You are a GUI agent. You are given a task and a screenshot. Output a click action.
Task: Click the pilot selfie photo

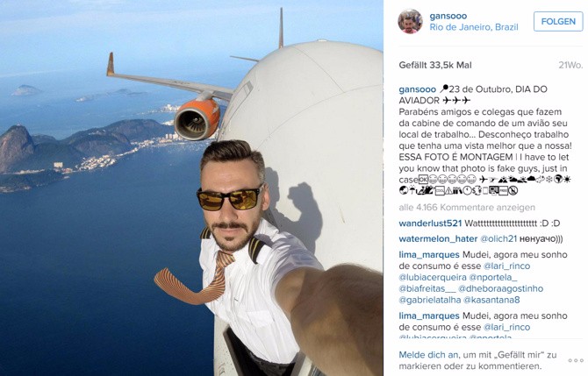tap(191, 188)
